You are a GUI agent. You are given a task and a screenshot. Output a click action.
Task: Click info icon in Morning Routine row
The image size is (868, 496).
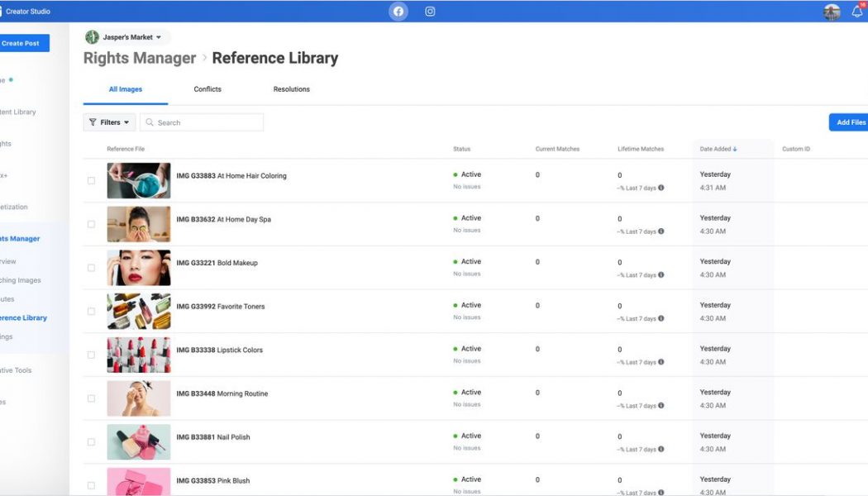point(661,406)
